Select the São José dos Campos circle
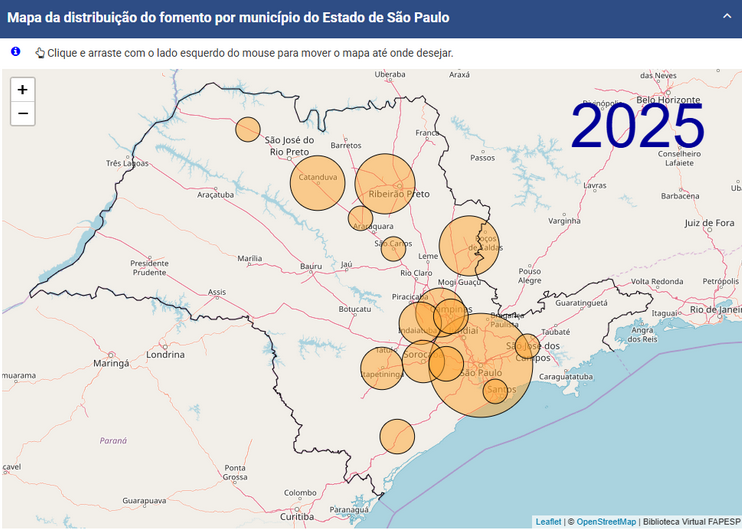Image resolution: width=742 pixels, height=532 pixels. click(527, 348)
